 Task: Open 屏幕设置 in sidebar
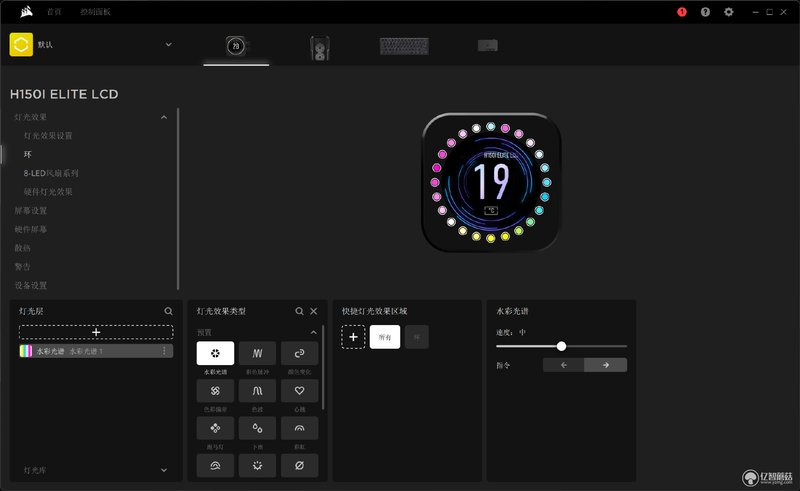31,210
